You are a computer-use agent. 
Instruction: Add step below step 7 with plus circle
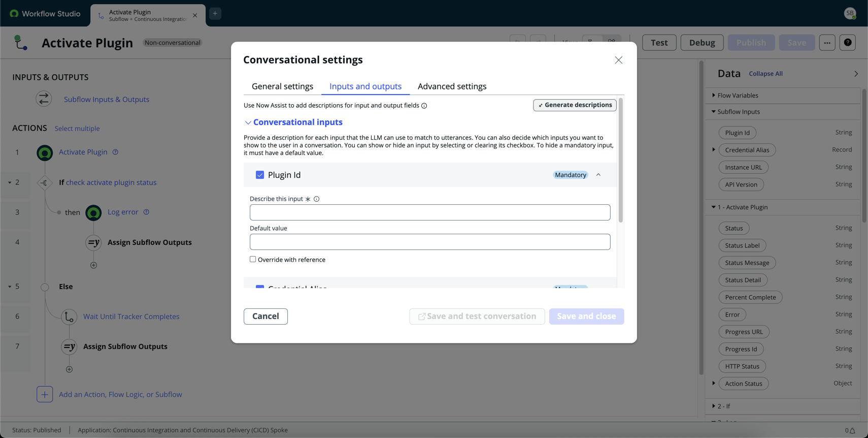coord(69,369)
